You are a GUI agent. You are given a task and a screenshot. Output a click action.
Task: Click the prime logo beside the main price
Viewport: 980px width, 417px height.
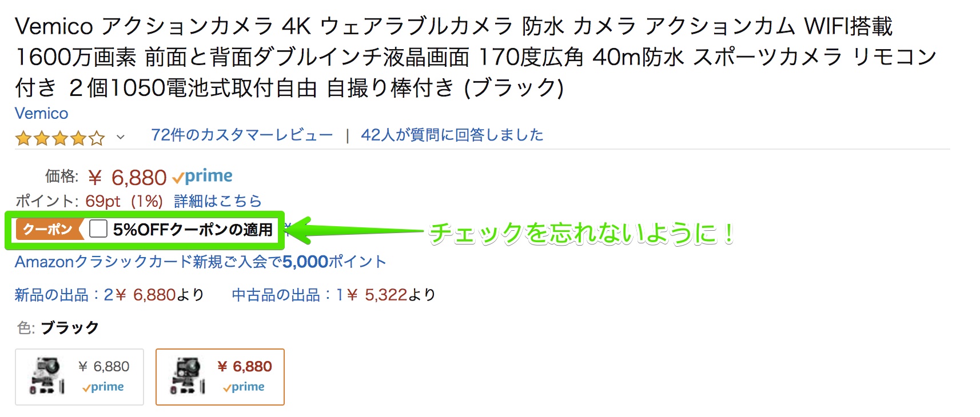(203, 177)
